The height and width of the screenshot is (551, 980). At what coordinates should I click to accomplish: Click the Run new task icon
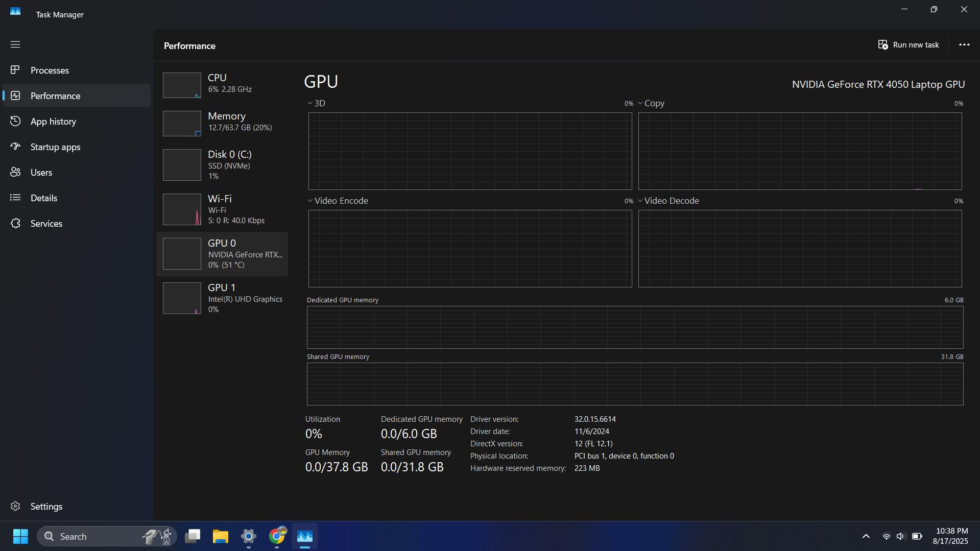click(883, 45)
